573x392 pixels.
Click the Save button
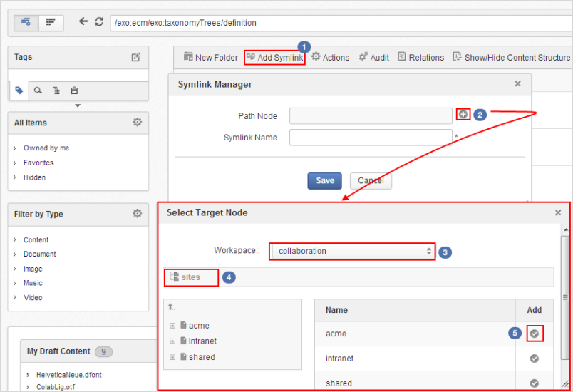click(x=324, y=181)
